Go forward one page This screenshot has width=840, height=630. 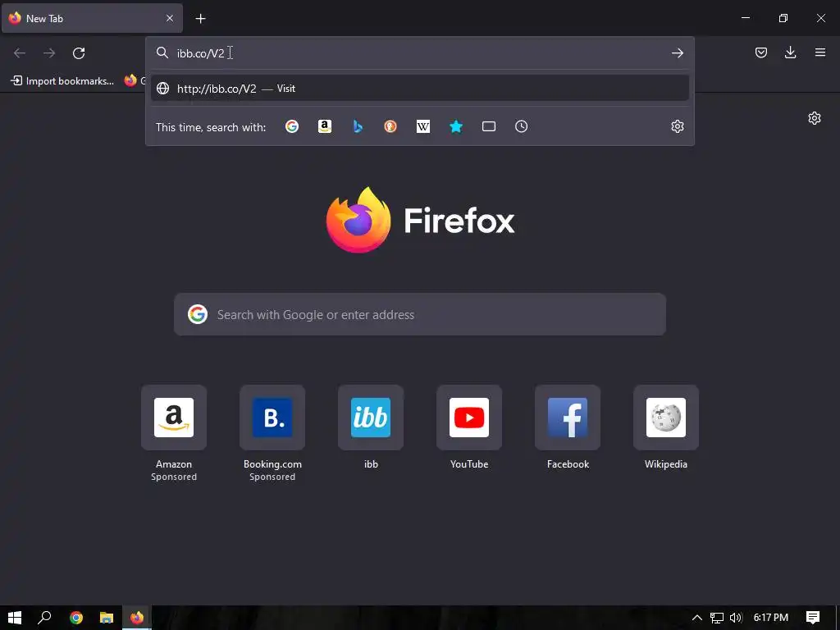[x=49, y=53]
